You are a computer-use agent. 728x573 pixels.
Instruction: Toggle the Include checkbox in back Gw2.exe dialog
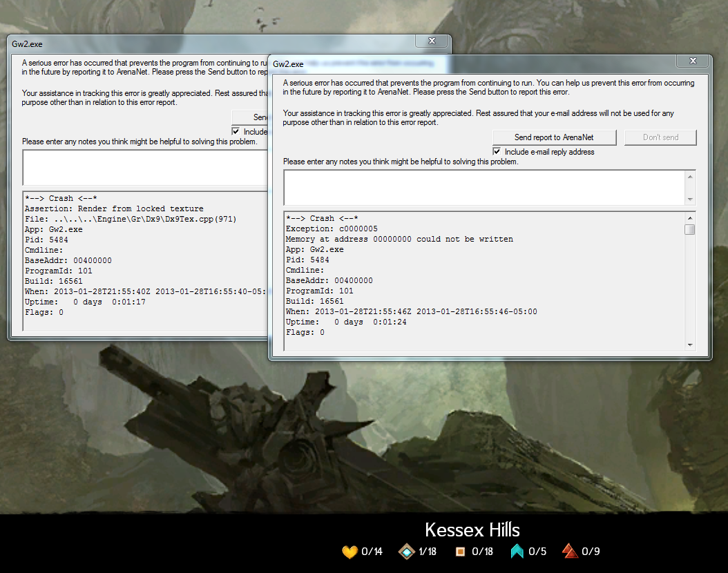pos(236,131)
